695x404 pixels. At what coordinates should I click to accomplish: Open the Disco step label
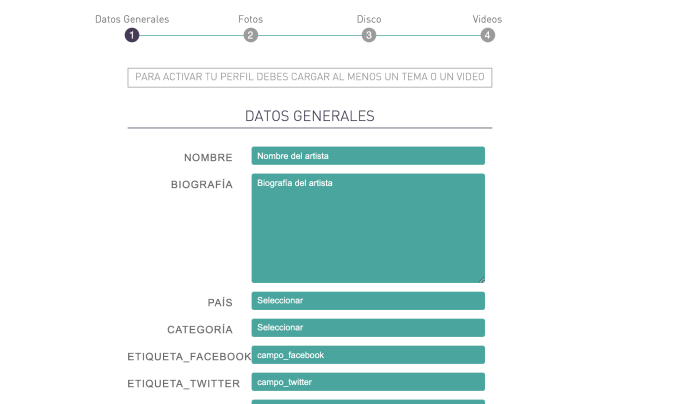(x=369, y=19)
